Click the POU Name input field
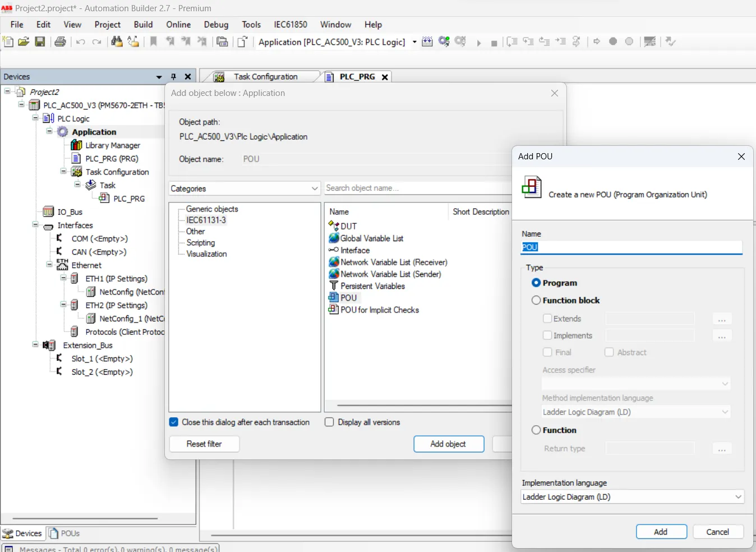This screenshot has width=756, height=552. (x=631, y=247)
